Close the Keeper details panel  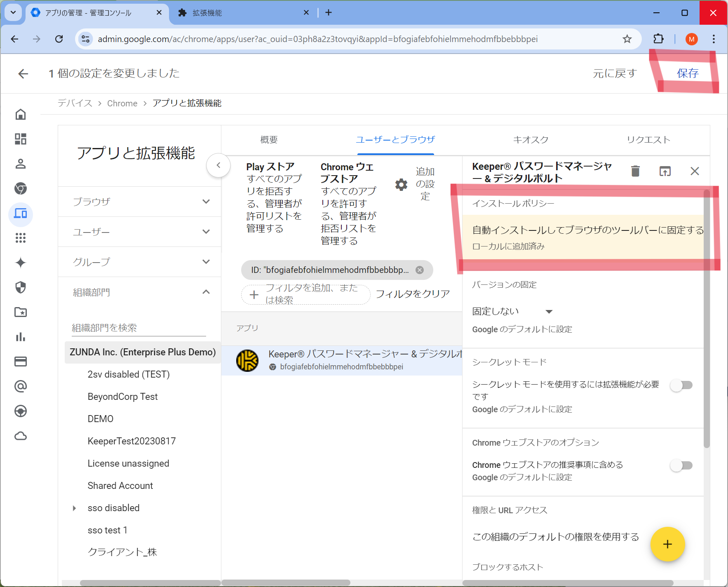[x=695, y=171]
